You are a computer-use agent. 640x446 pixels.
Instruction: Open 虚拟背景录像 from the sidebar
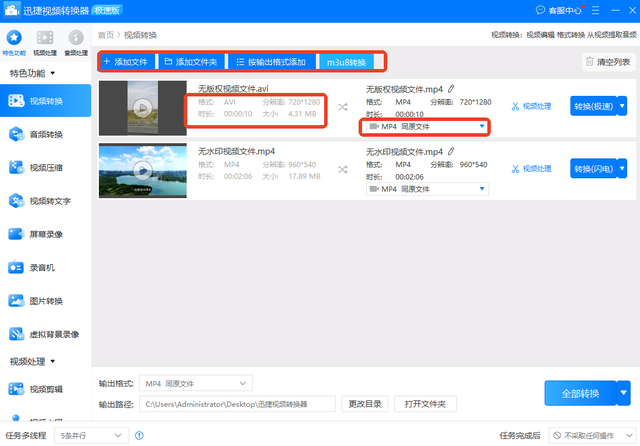pyautogui.click(x=45, y=335)
